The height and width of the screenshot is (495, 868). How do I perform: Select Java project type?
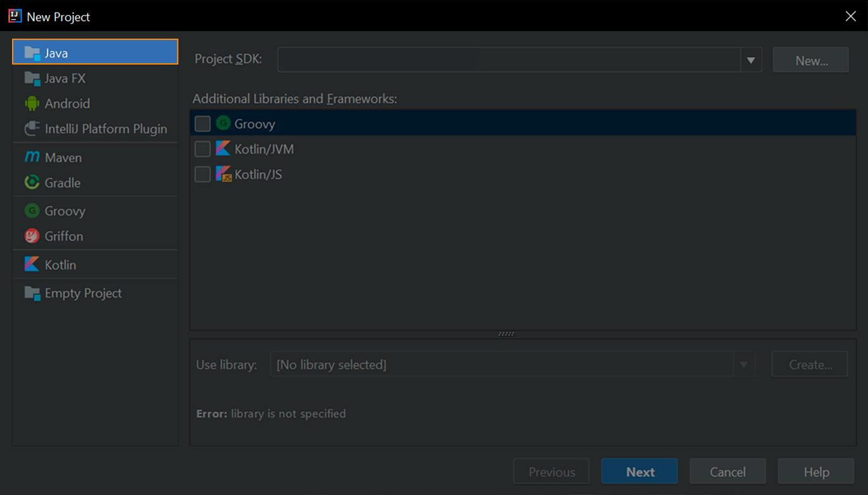coord(95,53)
